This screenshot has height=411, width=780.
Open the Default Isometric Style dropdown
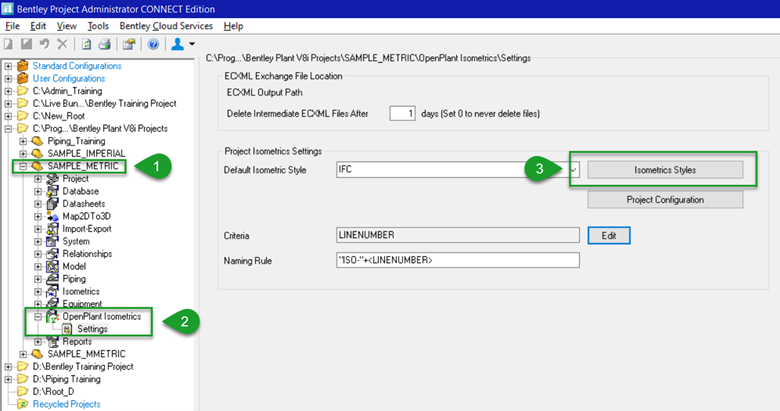[574, 170]
